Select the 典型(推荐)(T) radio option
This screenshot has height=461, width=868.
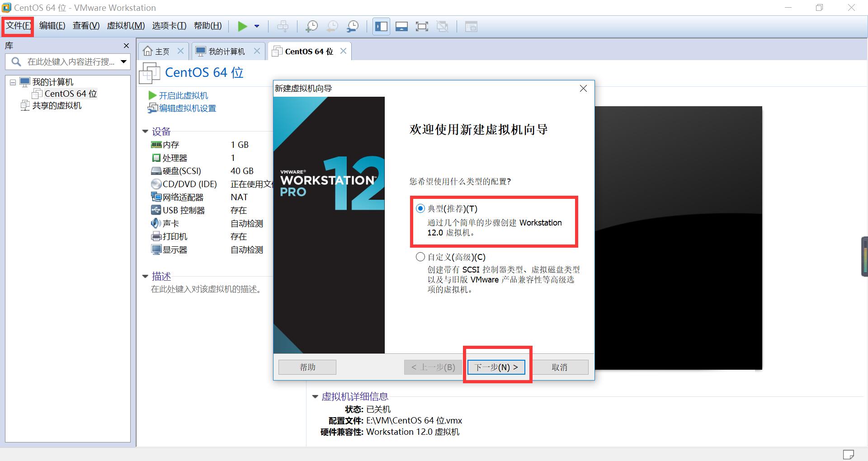coord(420,208)
